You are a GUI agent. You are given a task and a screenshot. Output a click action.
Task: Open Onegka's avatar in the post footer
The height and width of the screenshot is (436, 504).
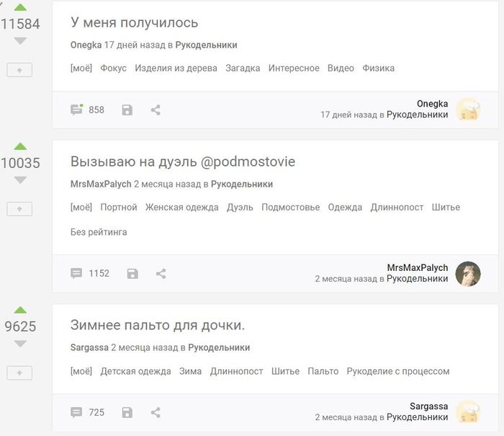tap(468, 110)
